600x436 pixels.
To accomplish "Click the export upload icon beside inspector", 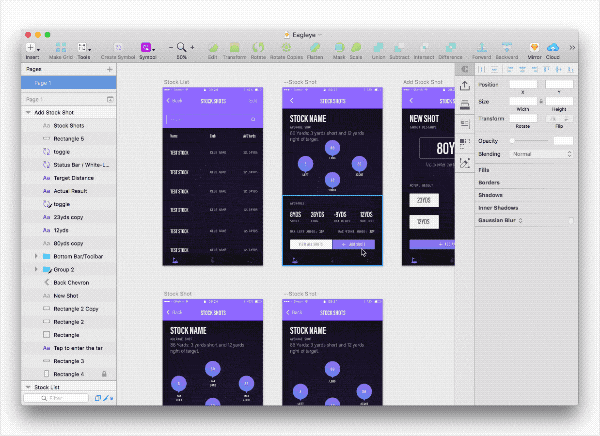I will click(465, 85).
